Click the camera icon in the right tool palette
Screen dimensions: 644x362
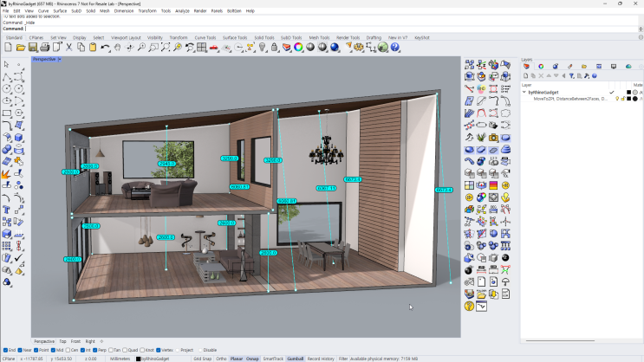click(494, 138)
